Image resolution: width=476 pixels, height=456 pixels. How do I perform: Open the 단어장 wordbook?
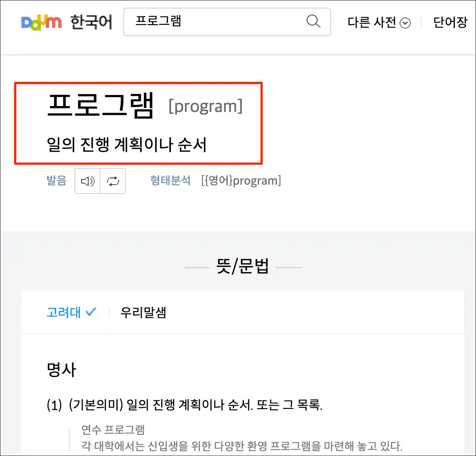[450, 22]
